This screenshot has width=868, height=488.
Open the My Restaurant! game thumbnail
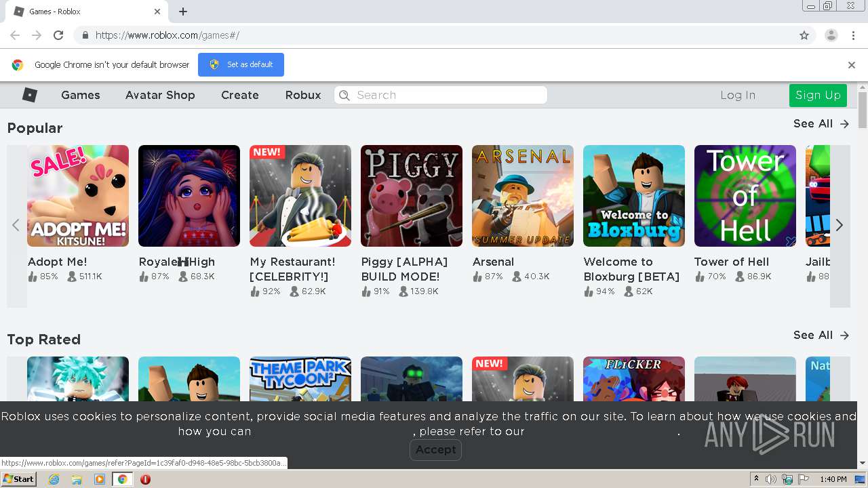[x=300, y=196]
